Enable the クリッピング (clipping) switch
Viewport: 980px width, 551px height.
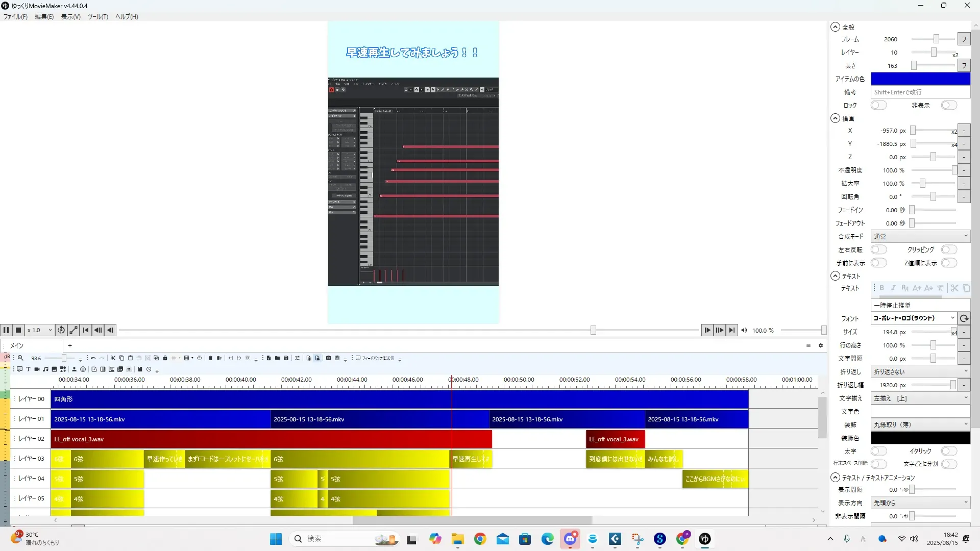pyautogui.click(x=949, y=249)
